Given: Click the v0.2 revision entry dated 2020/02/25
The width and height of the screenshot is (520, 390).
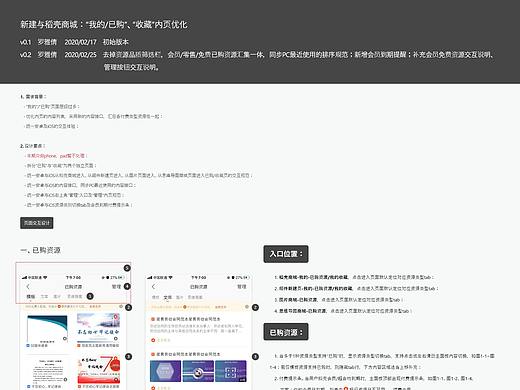Looking at the screenshot, I should (257, 61).
